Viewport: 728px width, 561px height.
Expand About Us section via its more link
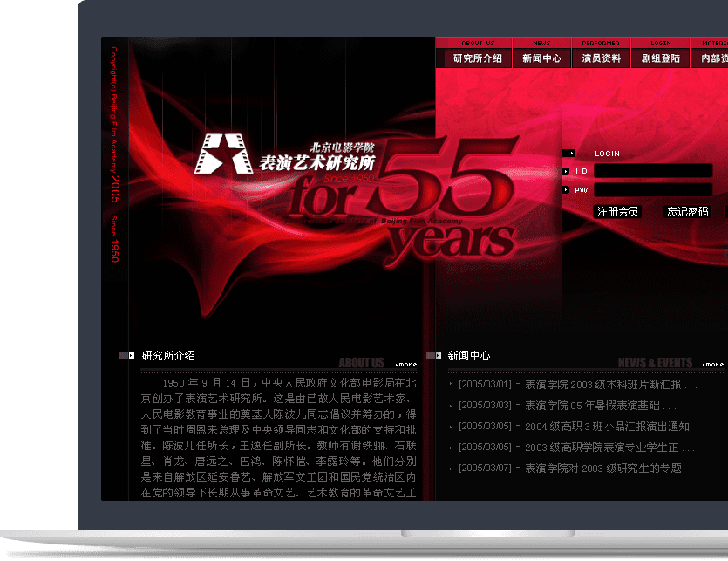[x=406, y=364]
